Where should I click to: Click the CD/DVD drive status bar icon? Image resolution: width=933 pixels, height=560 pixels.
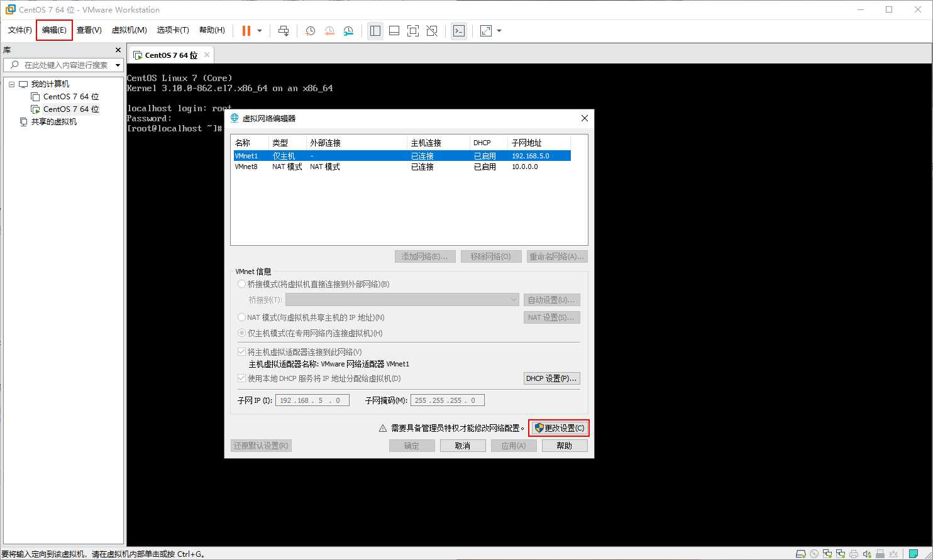point(815,554)
